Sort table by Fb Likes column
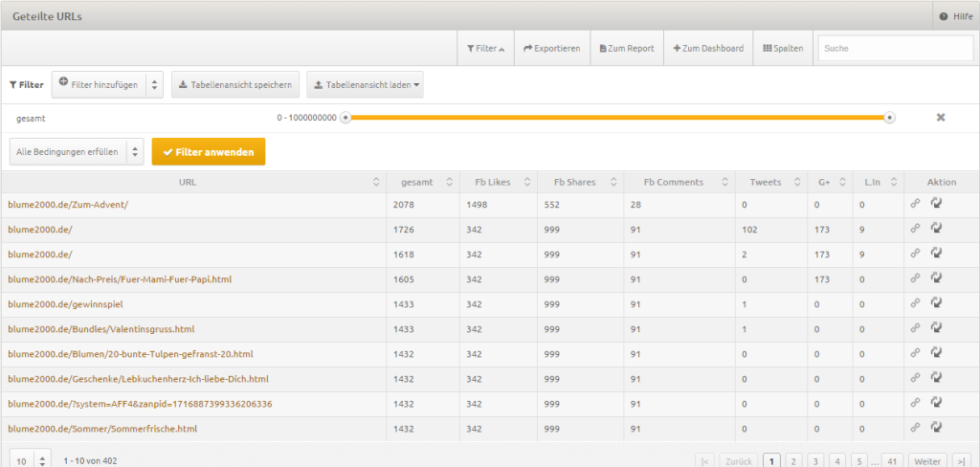This screenshot has width=980, height=467. (x=498, y=182)
